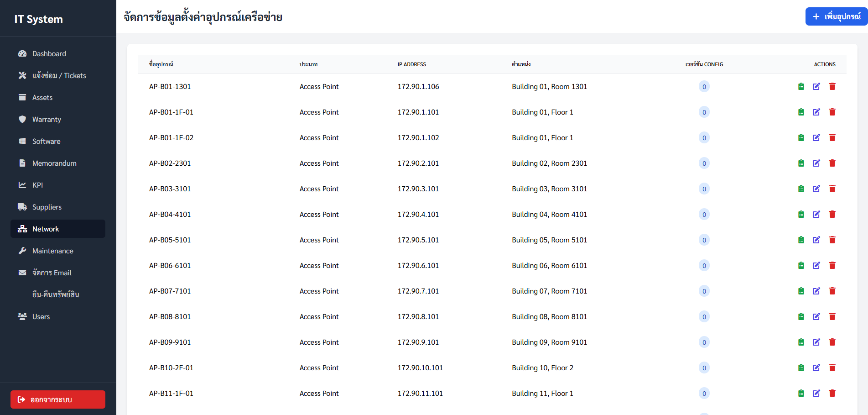
Task: Click the เวอร์ชัน CONFIG column header
Action: [704, 64]
